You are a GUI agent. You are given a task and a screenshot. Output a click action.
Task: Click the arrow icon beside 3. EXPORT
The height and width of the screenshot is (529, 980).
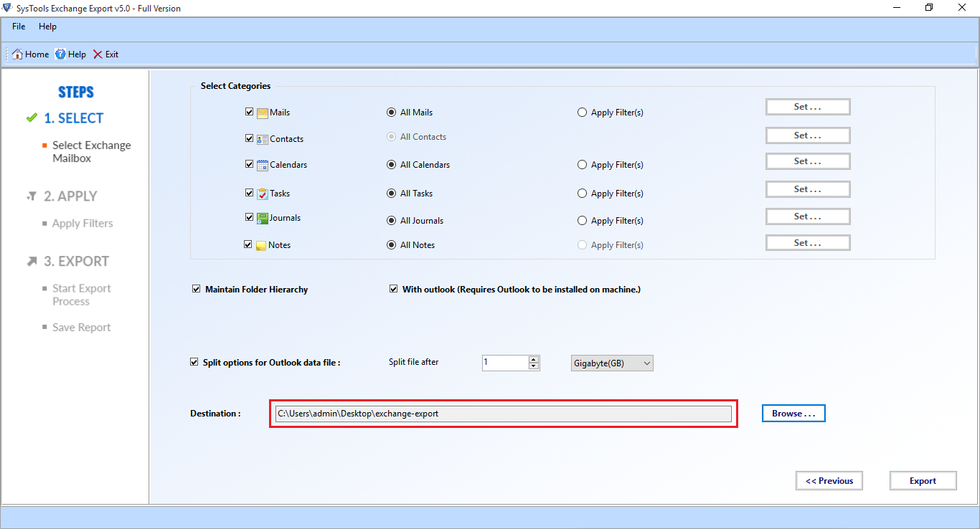[32, 262]
